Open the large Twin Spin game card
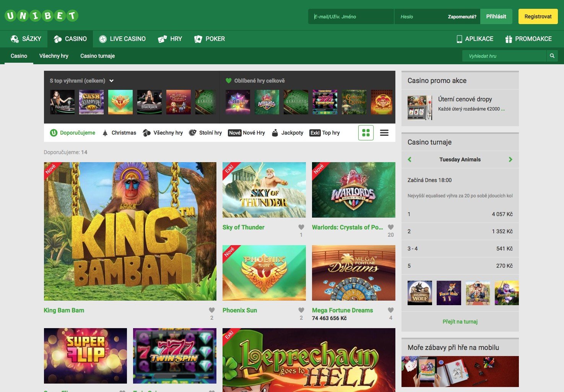564x392 pixels. pyautogui.click(x=175, y=356)
